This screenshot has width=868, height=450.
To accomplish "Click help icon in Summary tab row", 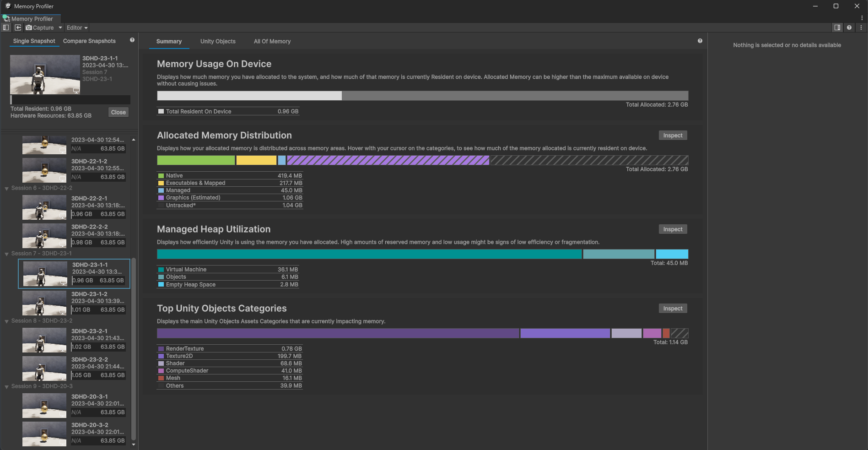I will coord(700,41).
